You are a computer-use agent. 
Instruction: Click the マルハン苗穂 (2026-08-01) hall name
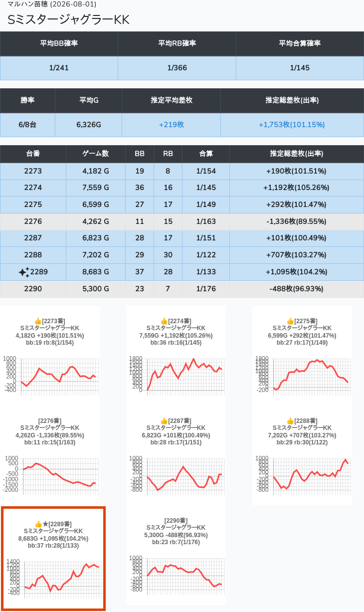[52, 4]
